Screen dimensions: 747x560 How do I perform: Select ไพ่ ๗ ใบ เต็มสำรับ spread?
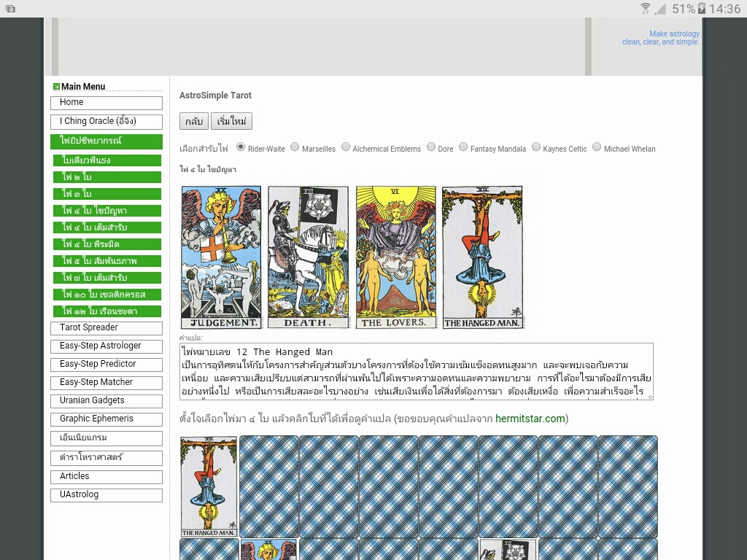[x=107, y=278]
